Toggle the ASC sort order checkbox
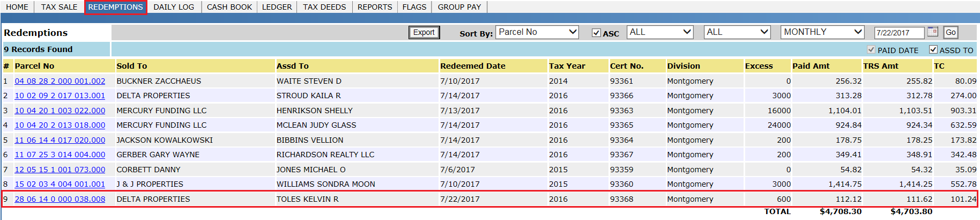This screenshot has height=220, width=980. click(596, 33)
